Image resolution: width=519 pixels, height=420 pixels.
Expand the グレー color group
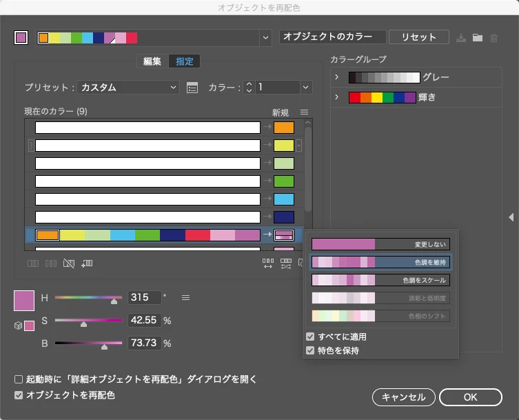pyautogui.click(x=336, y=77)
